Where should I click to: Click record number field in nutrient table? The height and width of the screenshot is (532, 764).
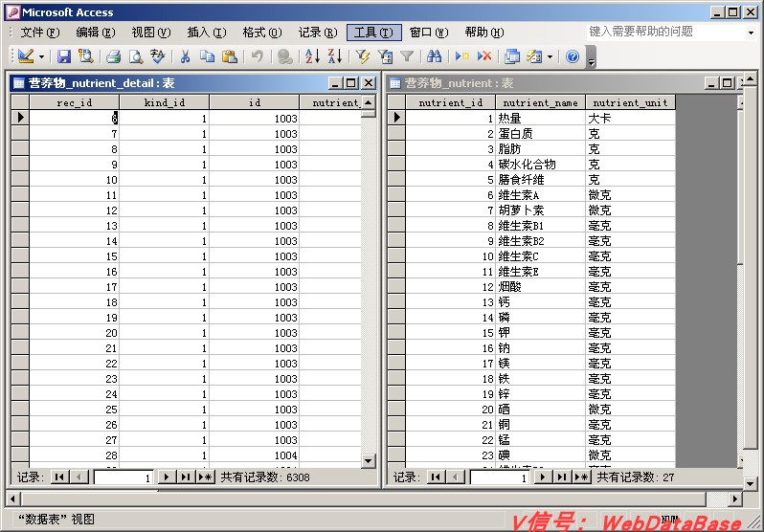(x=500, y=477)
